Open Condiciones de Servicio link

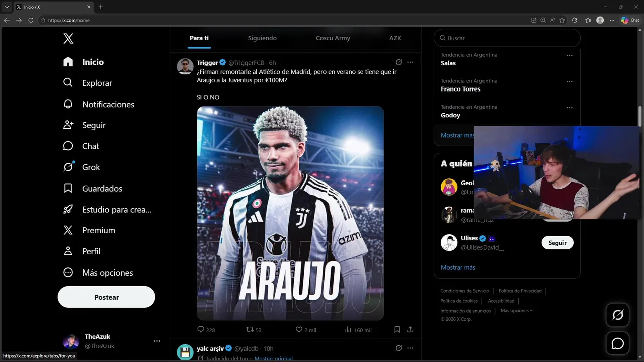(x=464, y=291)
